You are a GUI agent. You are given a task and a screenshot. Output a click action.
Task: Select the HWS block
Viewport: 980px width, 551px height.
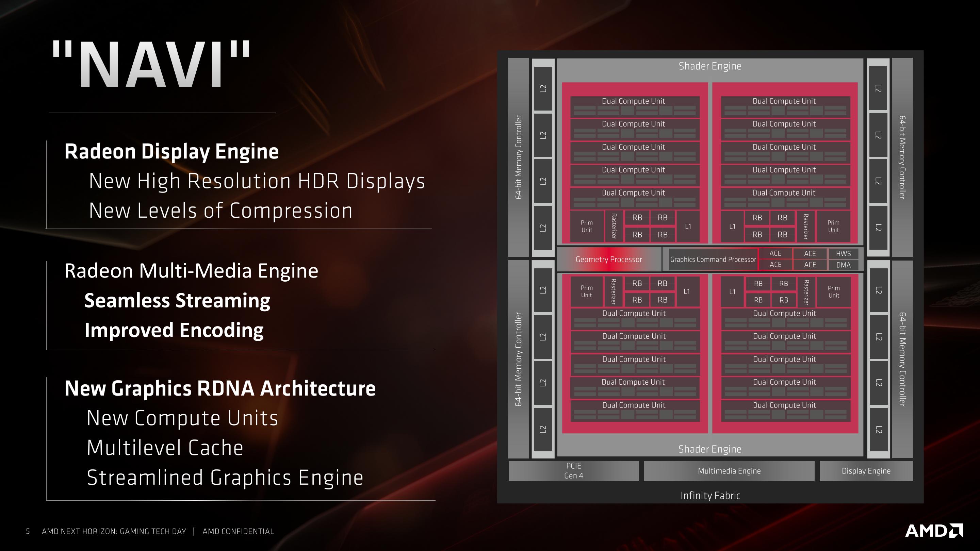(x=843, y=254)
